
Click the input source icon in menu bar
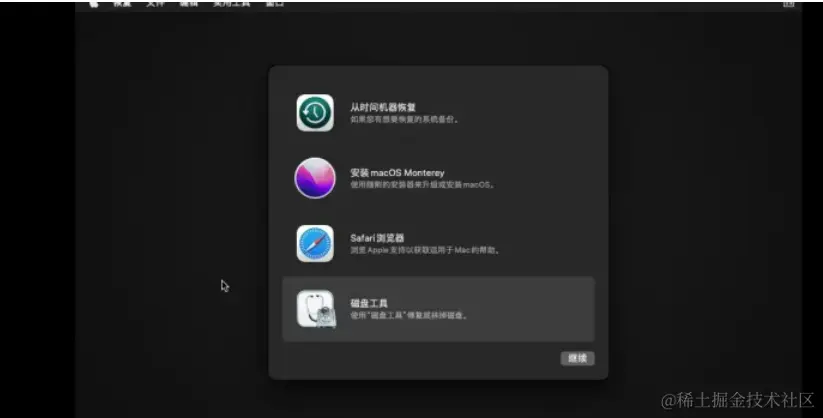click(789, 4)
